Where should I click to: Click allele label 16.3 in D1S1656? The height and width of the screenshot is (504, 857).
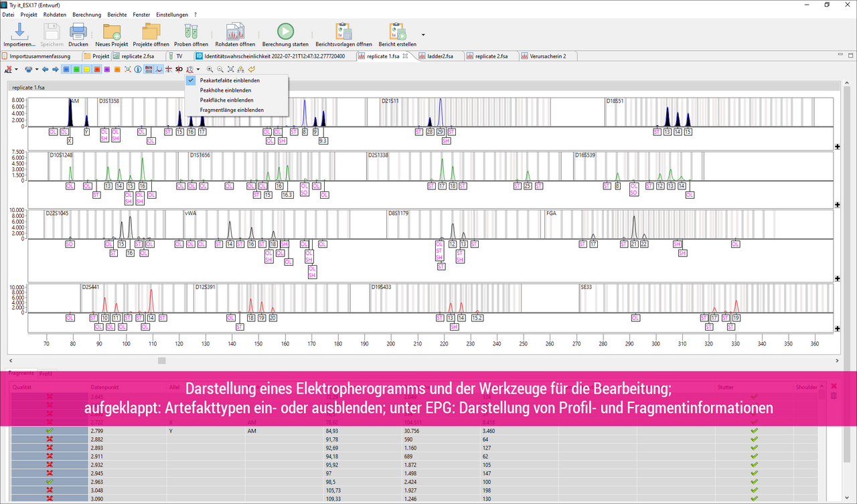[x=287, y=195]
